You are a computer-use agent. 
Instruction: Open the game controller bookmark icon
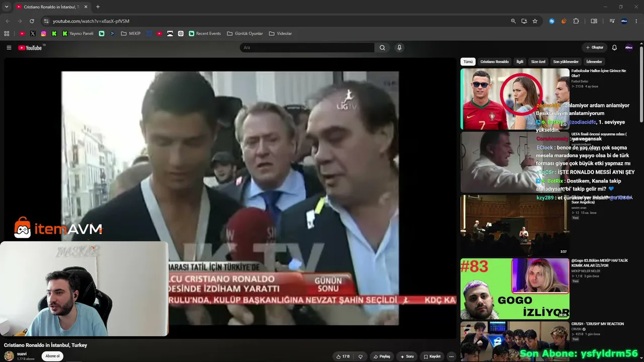click(x=170, y=34)
